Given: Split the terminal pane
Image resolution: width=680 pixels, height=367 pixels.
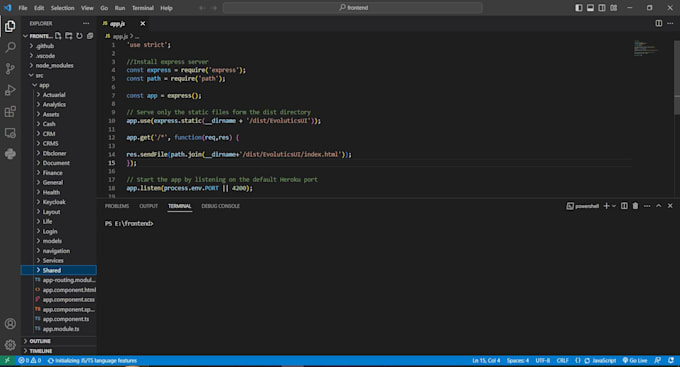Looking at the screenshot, I should 624,206.
